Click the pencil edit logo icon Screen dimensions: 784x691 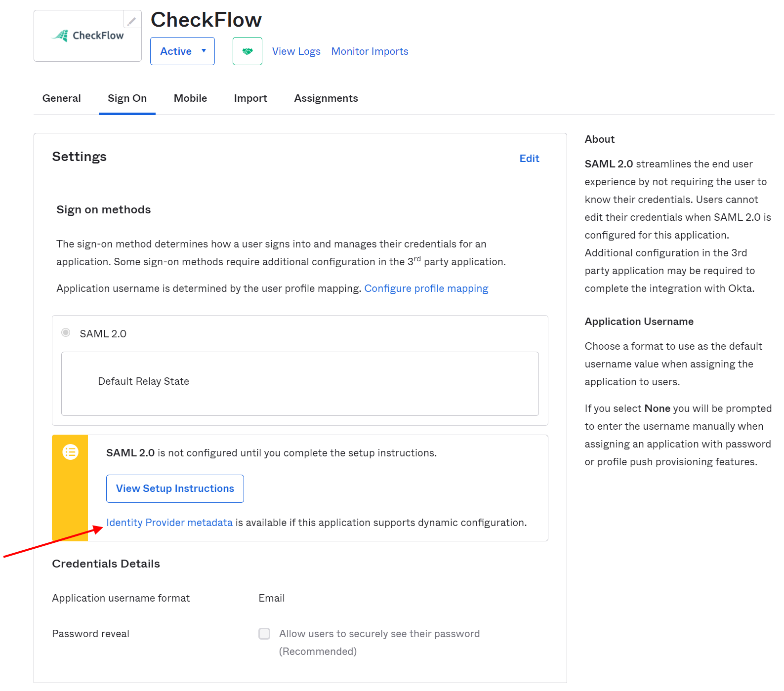click(x=132, y=21)
